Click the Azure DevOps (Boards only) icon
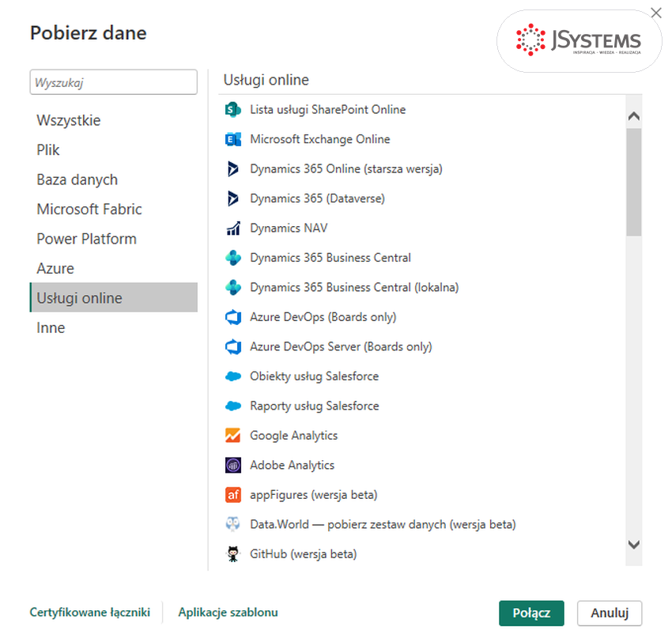672x642 pixels. 233,317
